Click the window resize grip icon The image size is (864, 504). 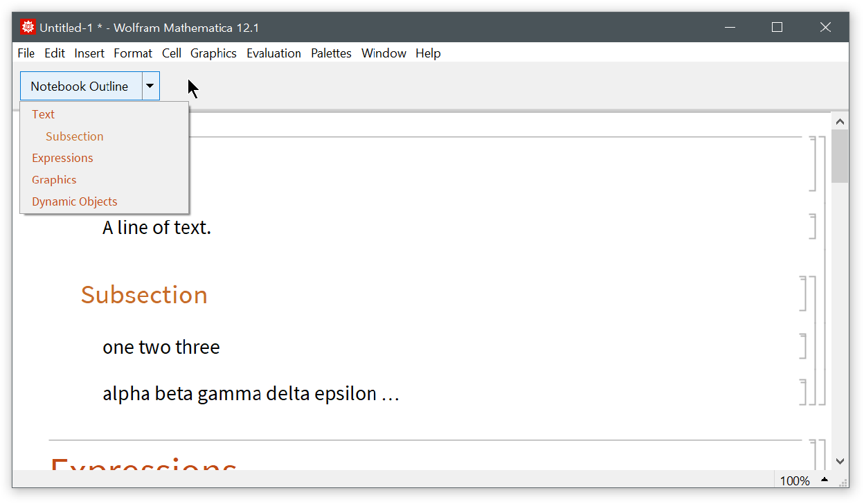point(843,481)
